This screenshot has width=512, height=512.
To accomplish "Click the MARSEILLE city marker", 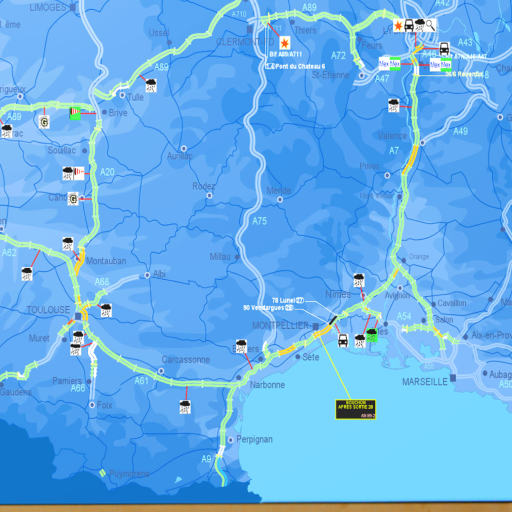I will pyautogui.click(x=453, y=378).
